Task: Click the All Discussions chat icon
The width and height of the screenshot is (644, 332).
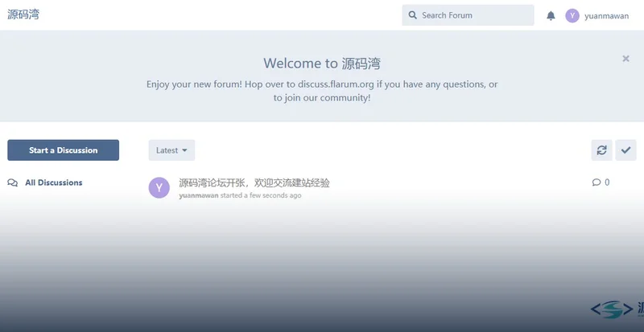Action: [12, 182]
